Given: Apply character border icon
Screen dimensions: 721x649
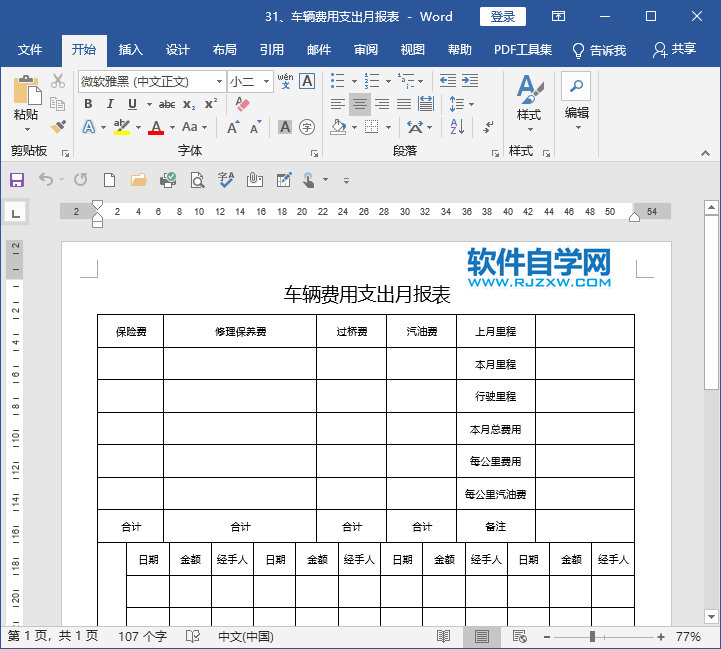Looking at the screenshot, I should (x=307, y=81).
